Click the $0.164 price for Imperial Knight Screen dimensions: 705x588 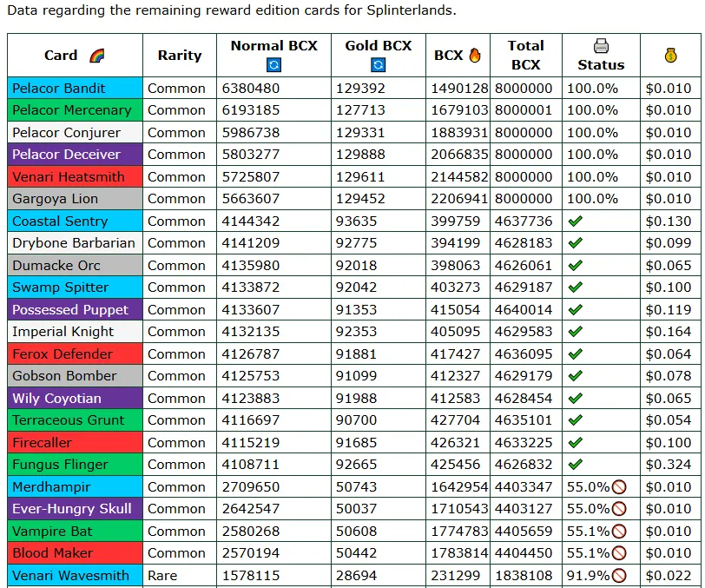point(669,332)
